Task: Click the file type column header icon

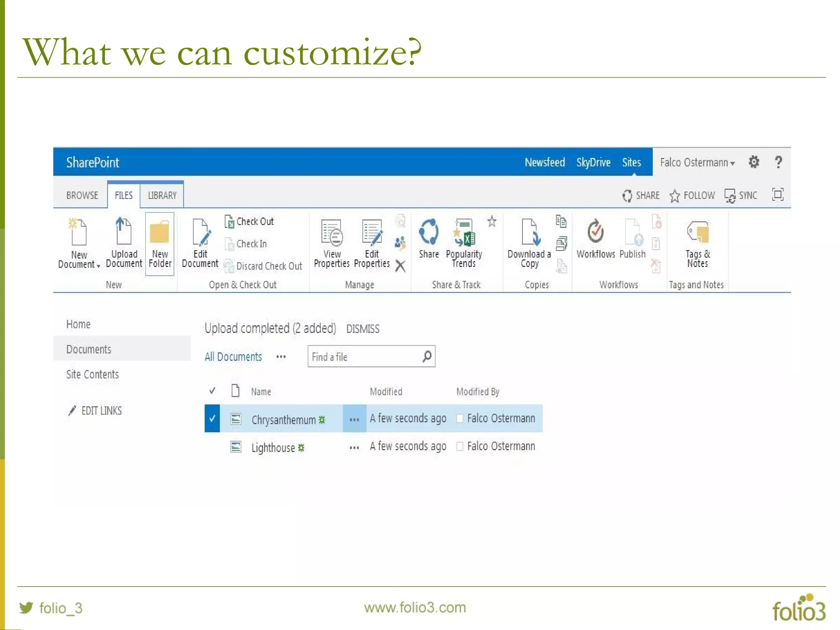Action: pos(235,390)
